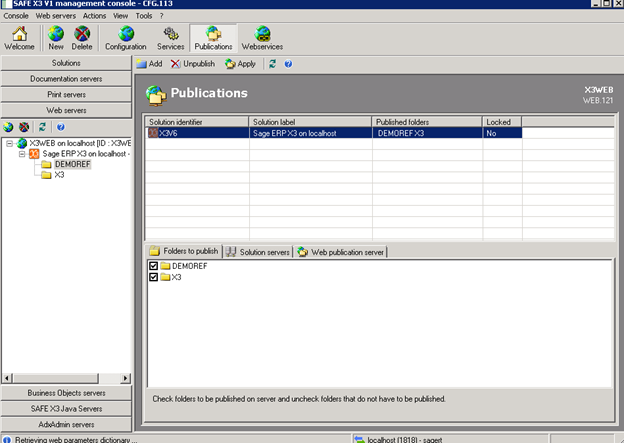Click the Print servers button

tap(66, 94)
